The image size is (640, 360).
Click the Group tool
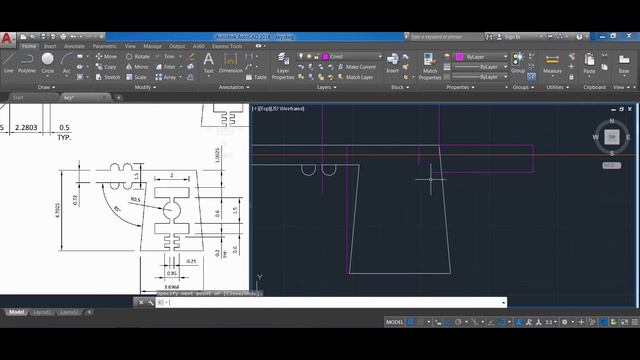coord(518,63)
